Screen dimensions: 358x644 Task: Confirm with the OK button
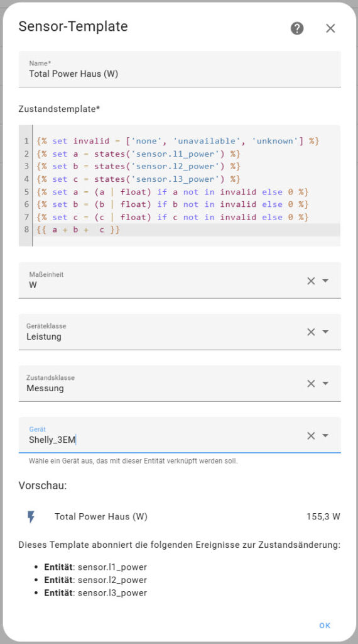pos(325,626)
